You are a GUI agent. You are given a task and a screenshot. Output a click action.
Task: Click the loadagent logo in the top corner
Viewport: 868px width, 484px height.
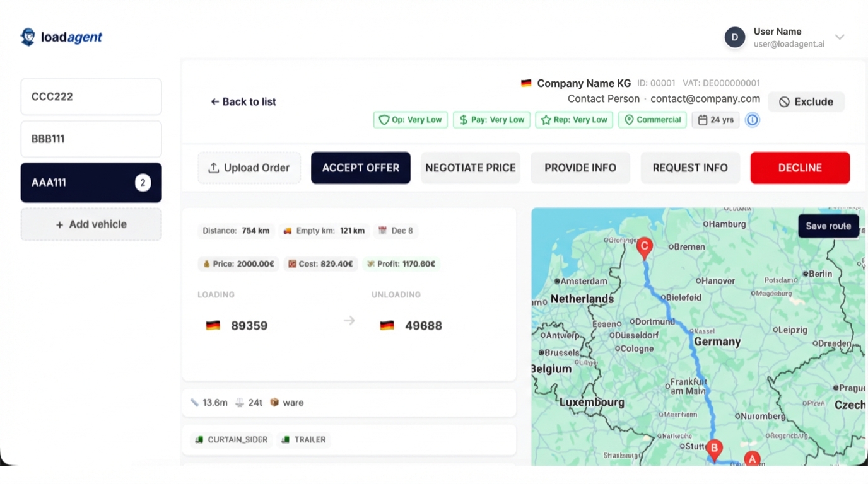click(x=61, y=37)
